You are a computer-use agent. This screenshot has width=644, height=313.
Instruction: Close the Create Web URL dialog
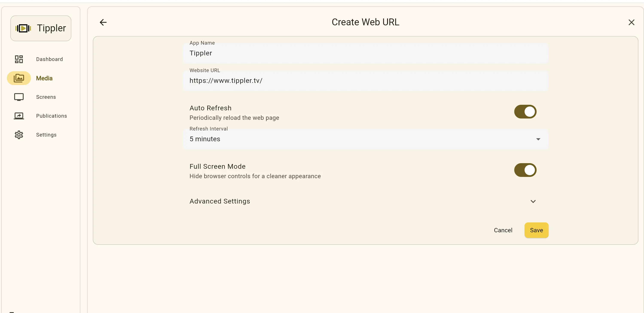(x=631, y=22)
